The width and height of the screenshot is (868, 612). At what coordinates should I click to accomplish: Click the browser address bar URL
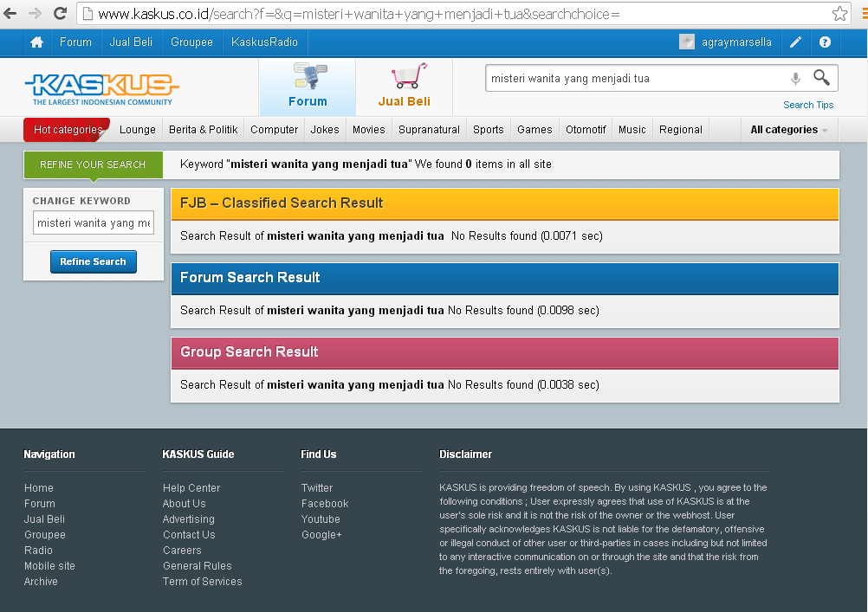(x=359, y=14)
